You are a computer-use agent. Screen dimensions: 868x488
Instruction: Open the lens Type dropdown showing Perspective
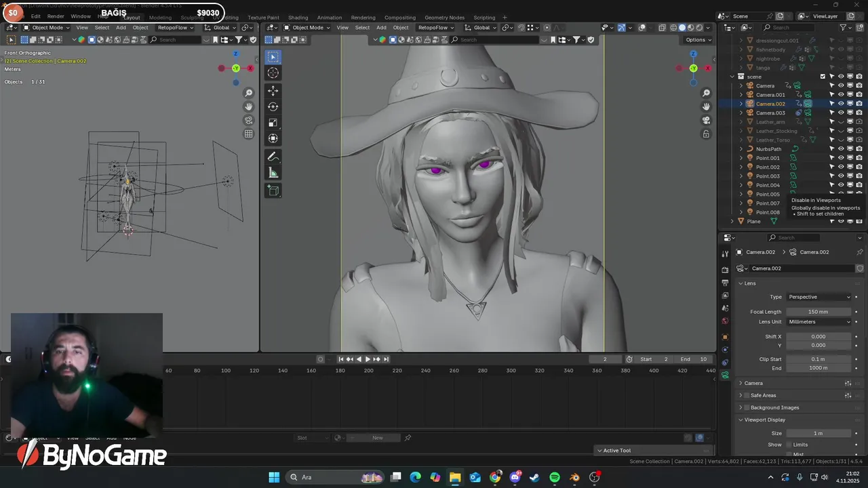818,297
